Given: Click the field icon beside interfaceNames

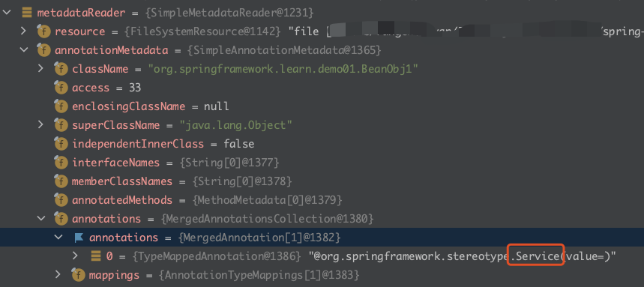Looking at the screenshot, I should [x=61, y=163].
